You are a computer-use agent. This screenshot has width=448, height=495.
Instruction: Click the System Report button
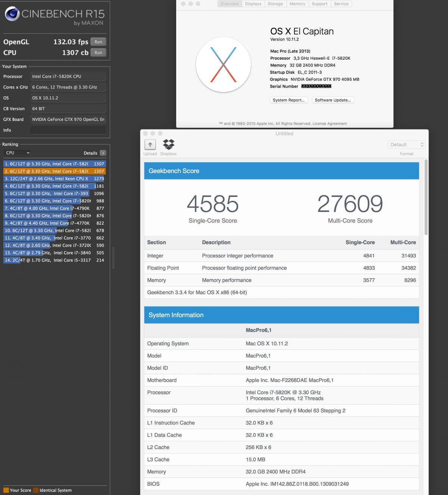coord(289,100)
